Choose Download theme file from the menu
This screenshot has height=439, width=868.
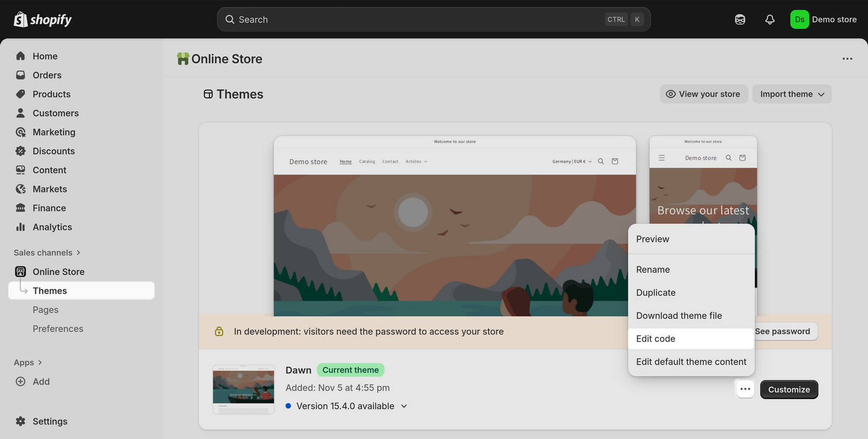(x=679, y=316)
